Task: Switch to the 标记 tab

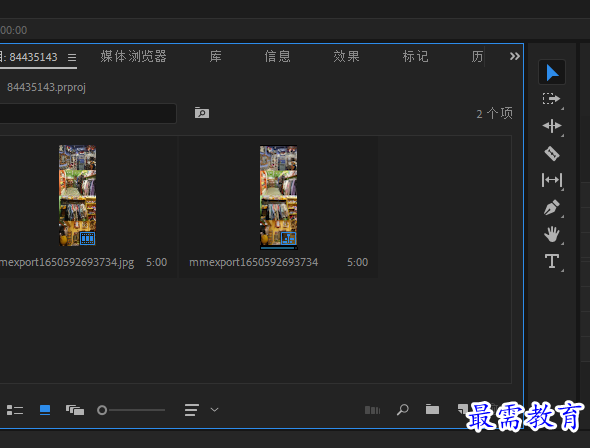Action: [415, 56]
